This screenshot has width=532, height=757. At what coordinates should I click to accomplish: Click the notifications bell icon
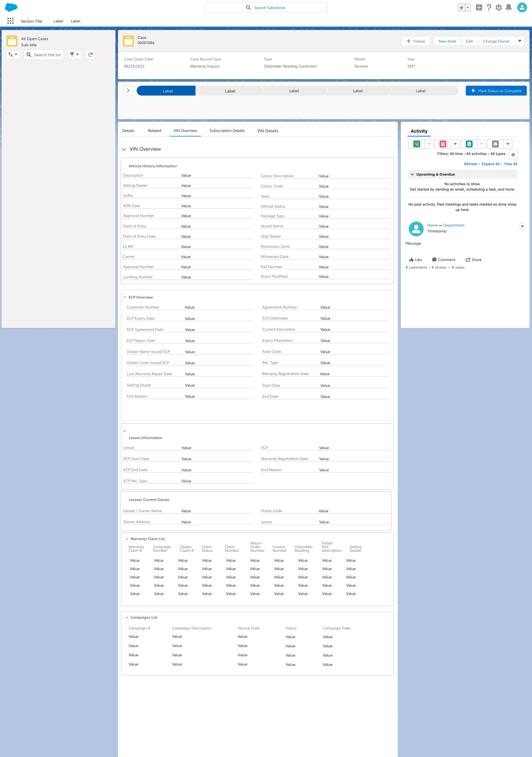509,7
